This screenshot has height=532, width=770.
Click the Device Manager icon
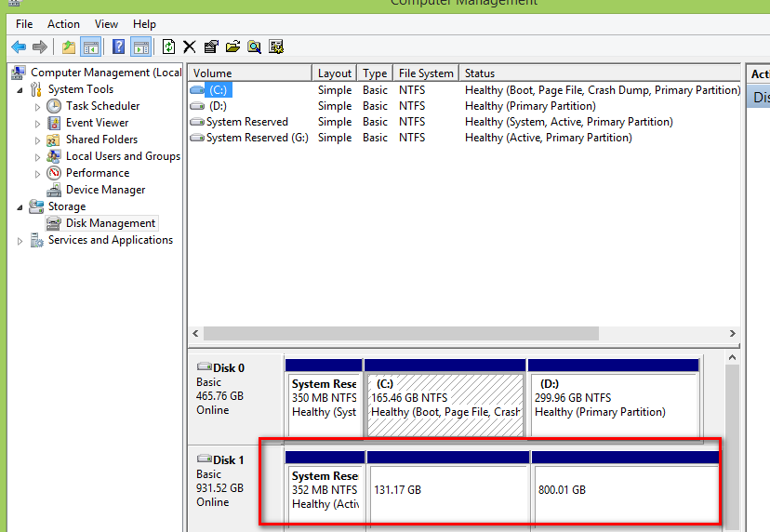click(x=54, y=190)
